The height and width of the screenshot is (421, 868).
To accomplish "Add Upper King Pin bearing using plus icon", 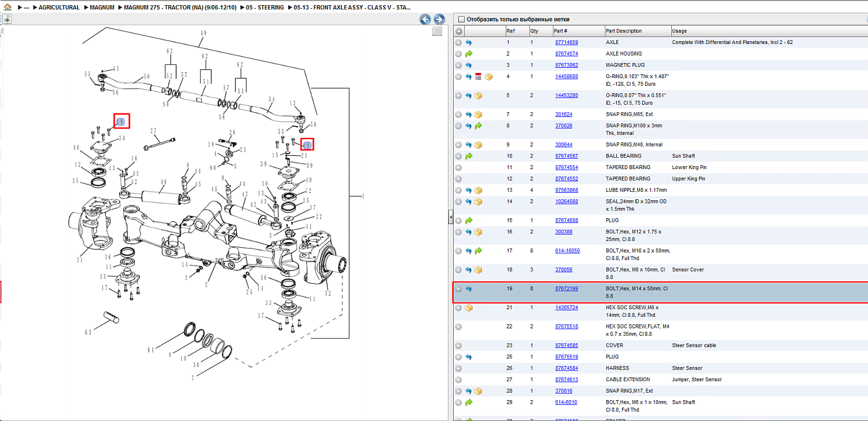I will 458,179.
